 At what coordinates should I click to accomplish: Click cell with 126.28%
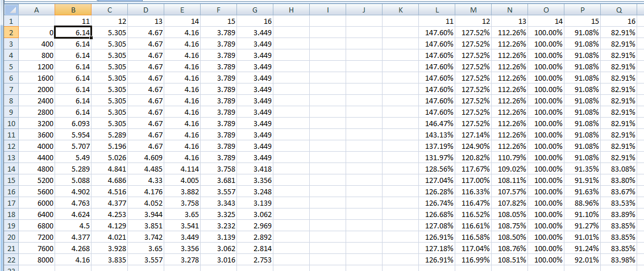pyautogui.click(x=437, y=191)
